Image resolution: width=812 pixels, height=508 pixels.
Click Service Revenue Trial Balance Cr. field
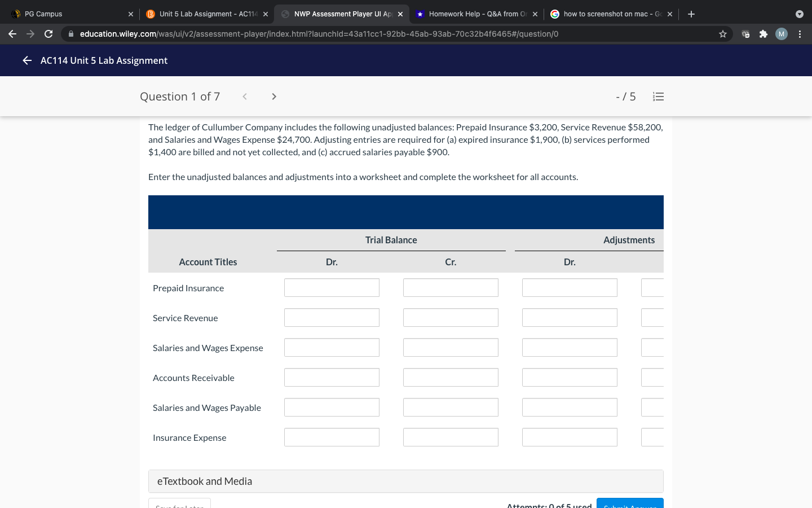point(451,318)
